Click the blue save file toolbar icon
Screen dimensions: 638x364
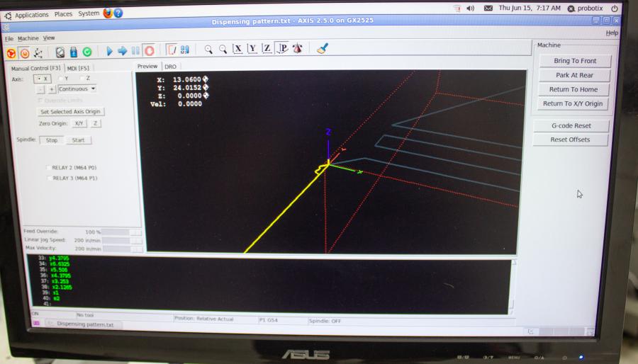(74, 52)
